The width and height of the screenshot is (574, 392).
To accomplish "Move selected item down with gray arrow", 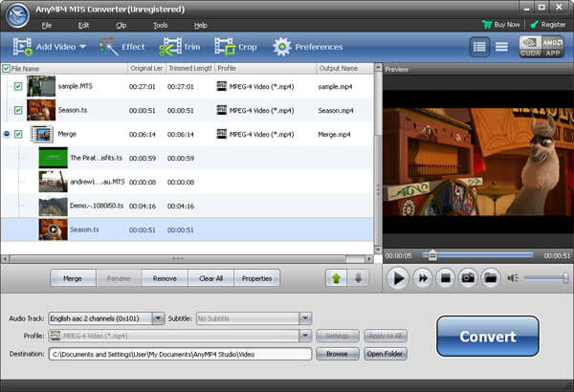I will click(358, 278).
